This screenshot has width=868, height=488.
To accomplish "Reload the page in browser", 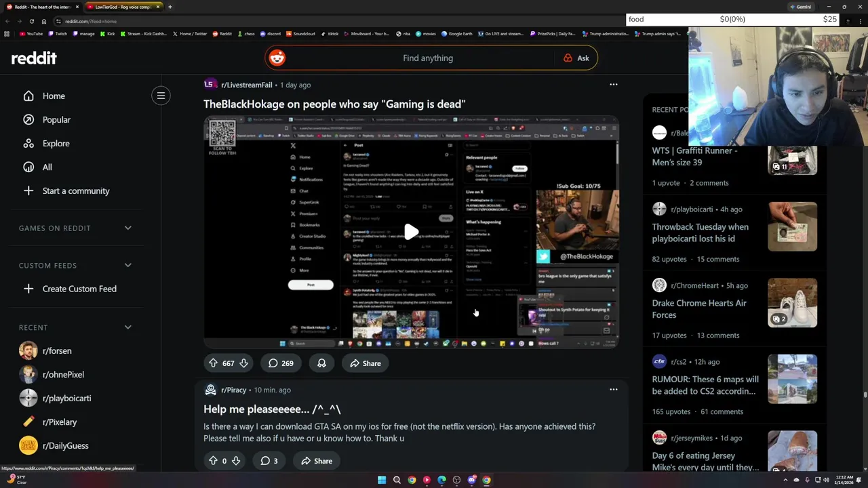I will (x=32, y=21).
